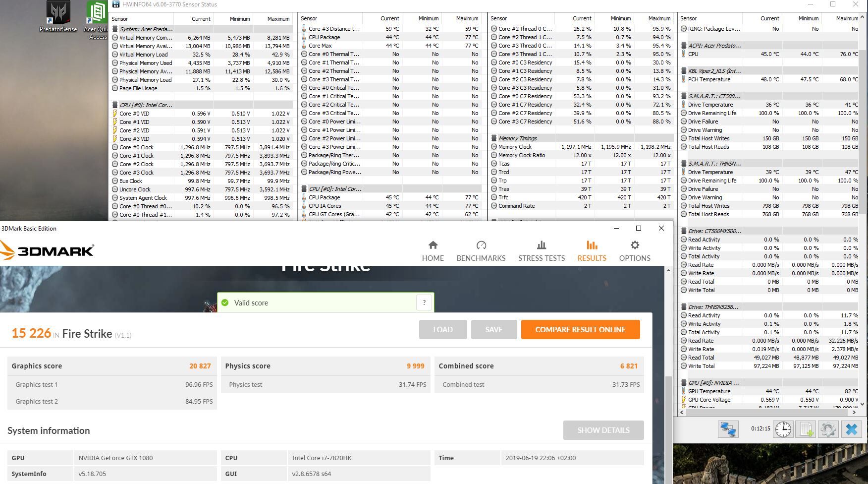Open HWiNFO sensor settings gear
Viewport: 868px width, 484px height.
828,429
